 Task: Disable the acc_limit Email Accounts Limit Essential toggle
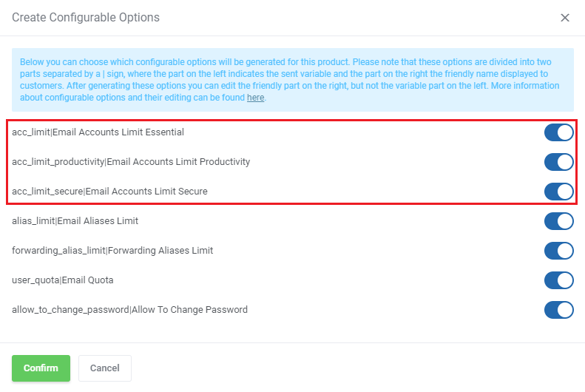tap(558, 132)
